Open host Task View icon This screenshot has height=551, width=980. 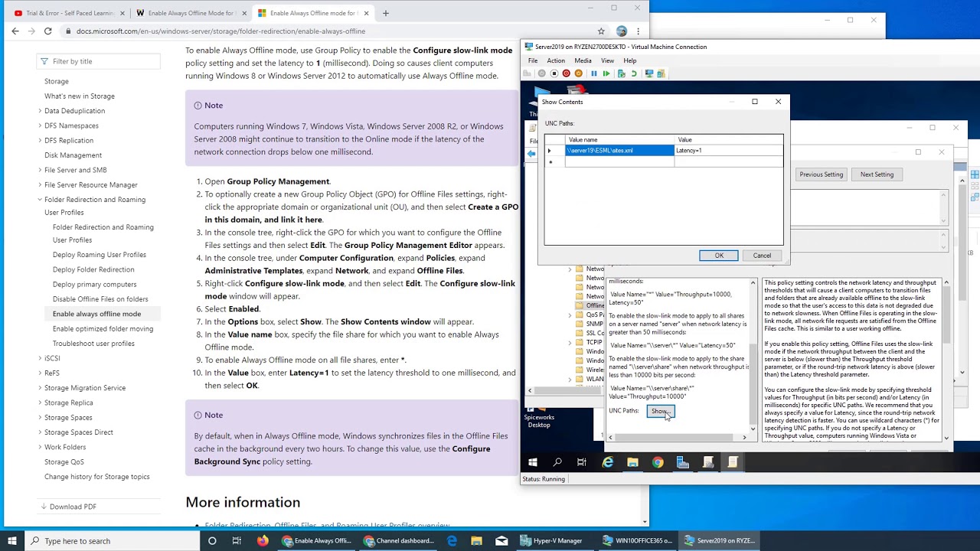coord(237,541)
